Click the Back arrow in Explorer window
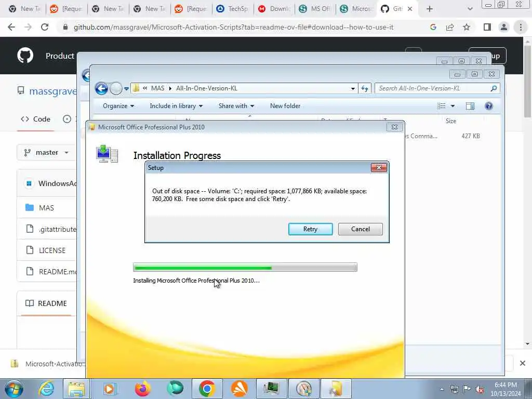This screenshot has height=399, width=532. pos(101,88)
